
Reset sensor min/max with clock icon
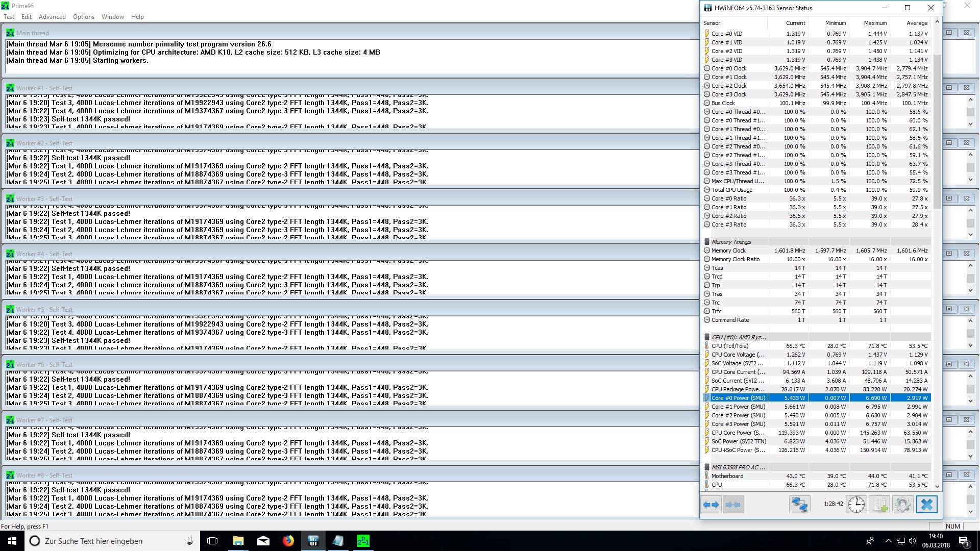[856, 505]
